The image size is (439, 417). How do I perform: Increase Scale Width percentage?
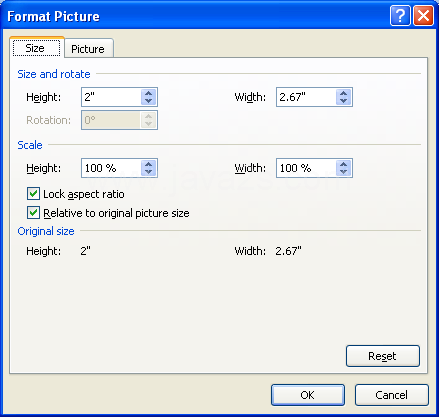343,164
